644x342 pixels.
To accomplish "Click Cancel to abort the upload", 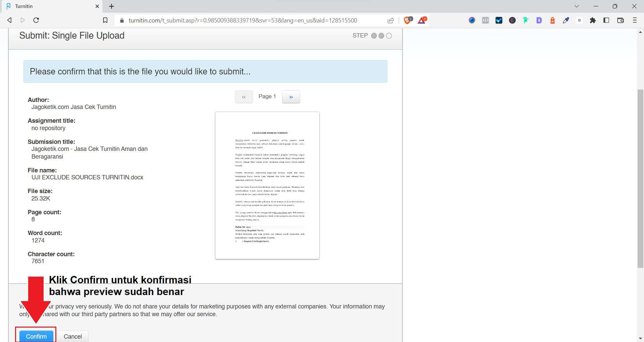I will tap(72, 336).
